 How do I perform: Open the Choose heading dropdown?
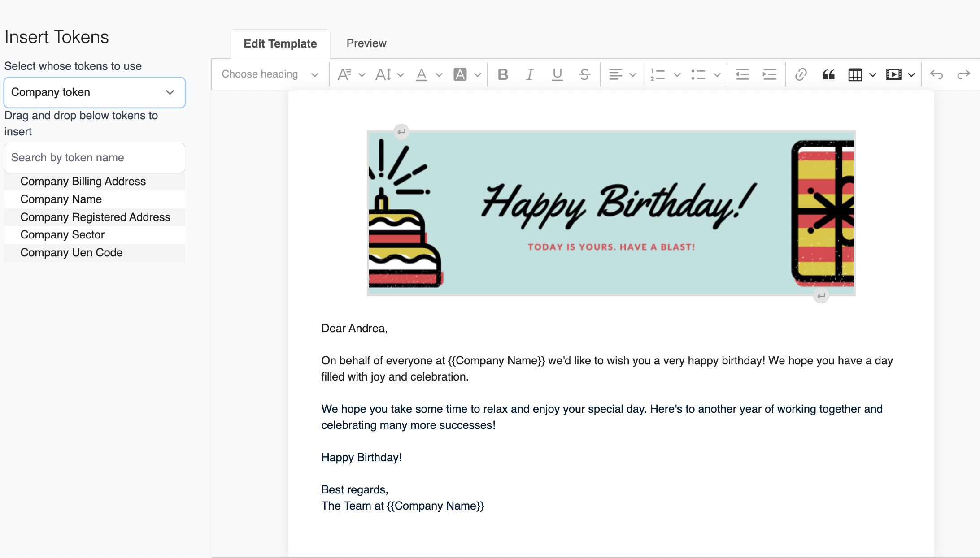270,74
